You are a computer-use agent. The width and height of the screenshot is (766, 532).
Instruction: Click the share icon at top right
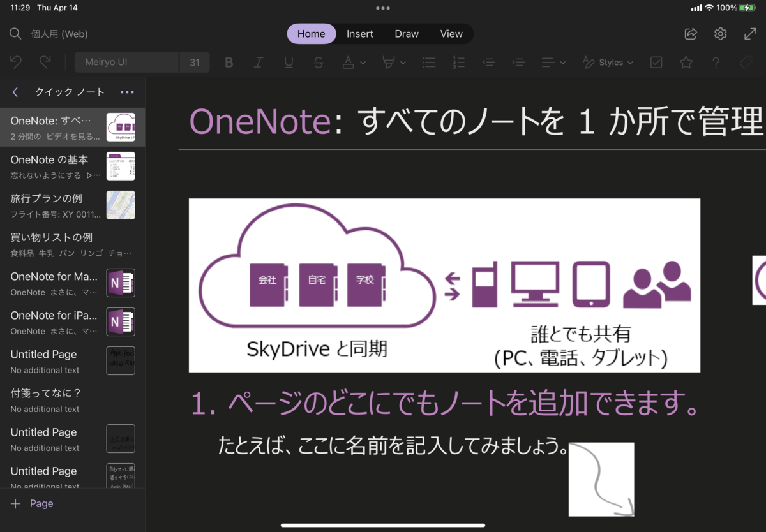pyautogui.click(x=691, y=34)
